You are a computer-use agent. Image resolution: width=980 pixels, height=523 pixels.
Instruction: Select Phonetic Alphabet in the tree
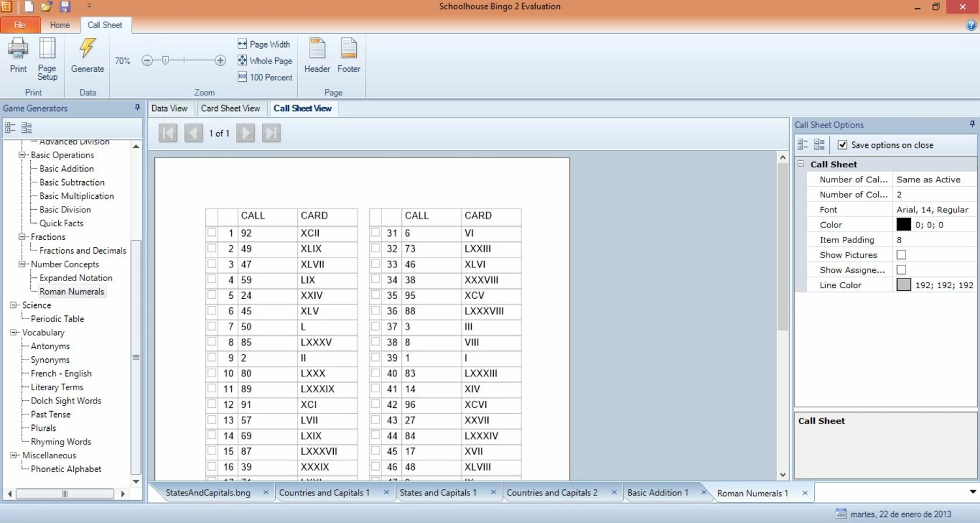(x=66, y=469)
